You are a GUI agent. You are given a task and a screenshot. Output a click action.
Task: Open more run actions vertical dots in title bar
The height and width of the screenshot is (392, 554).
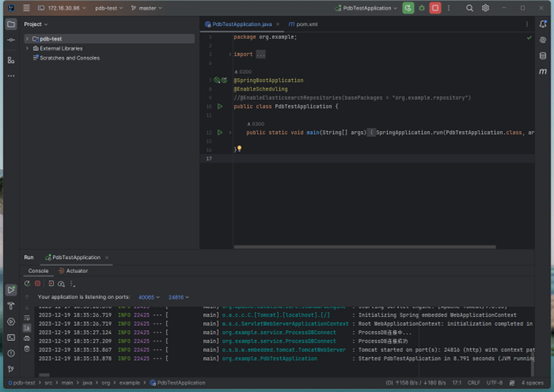pos(449,8)
